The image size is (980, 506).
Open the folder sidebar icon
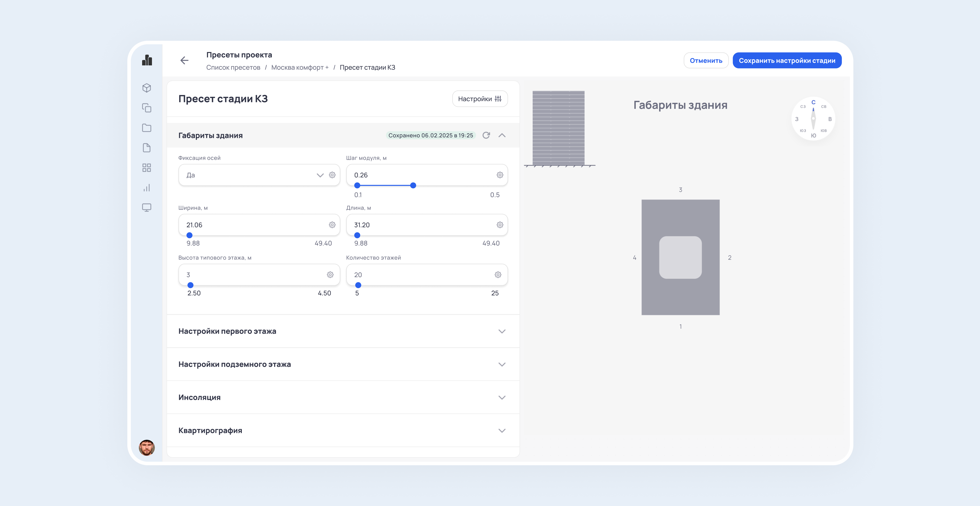pyautogui.click(x=147, y=128)
